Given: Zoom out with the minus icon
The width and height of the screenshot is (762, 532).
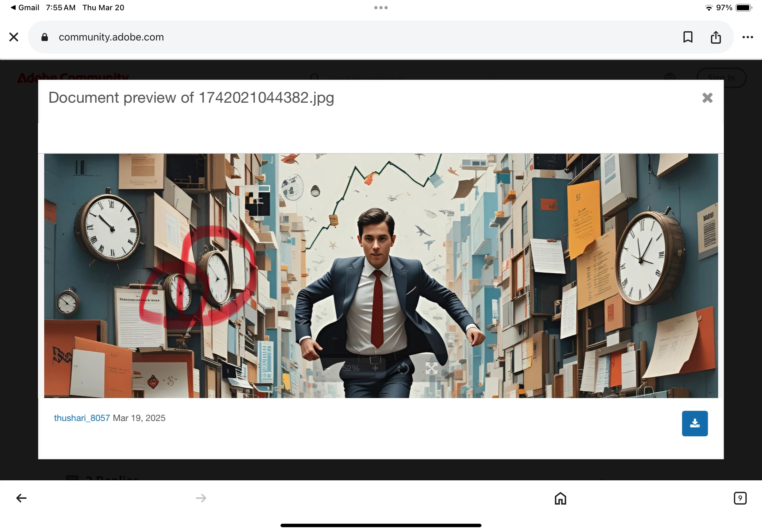Looking at the screenshot, I should point(327,368).
